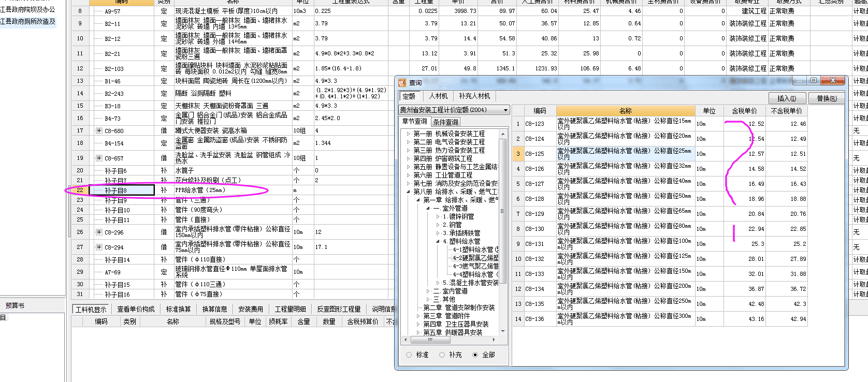The width and height of the screenshot is (868, 382).
Task: Select tree item 4-1塑料给水管
Action: [475, 249]
